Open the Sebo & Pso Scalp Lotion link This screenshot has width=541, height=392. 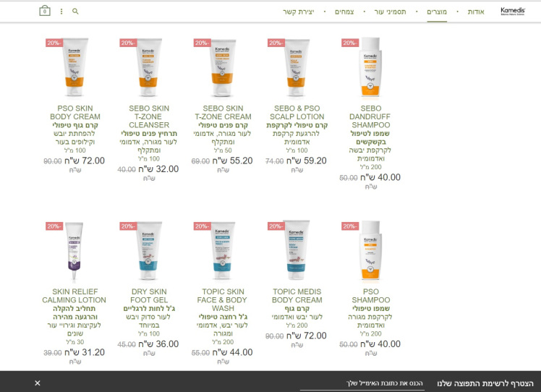[297, 113]
